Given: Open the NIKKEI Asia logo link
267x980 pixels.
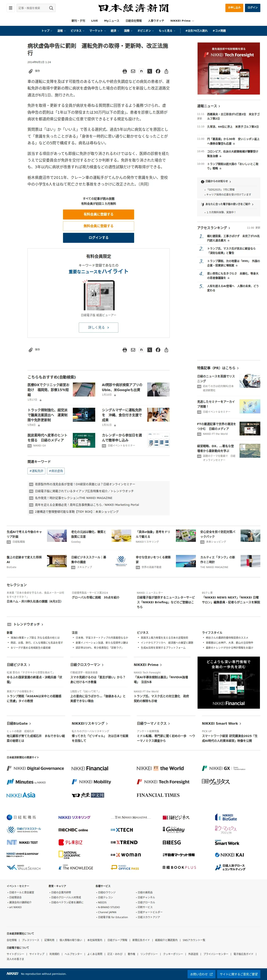Looking at the screenshot, I should tap(21, 795).
